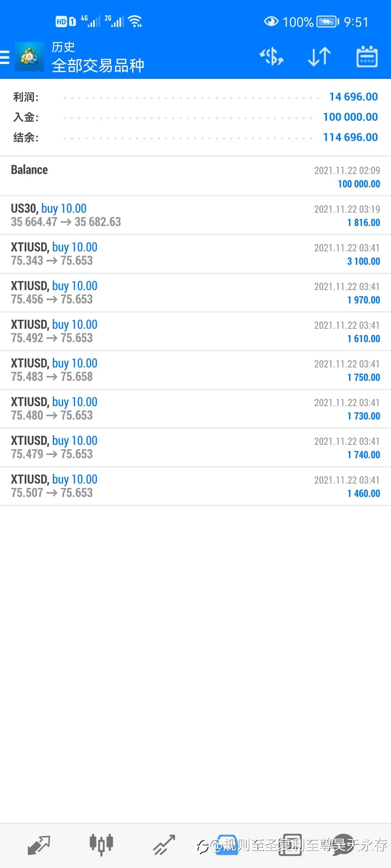Open XTIUSD trade with 3 100.00 profit

tap(195, 254)
